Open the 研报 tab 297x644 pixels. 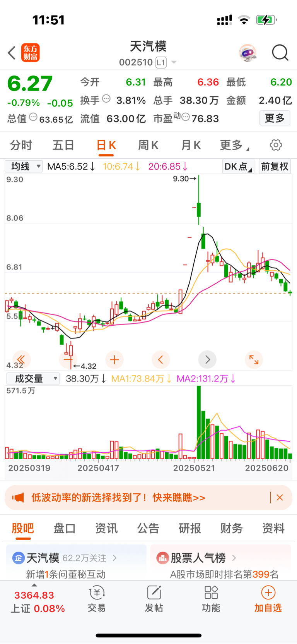(x=190, y=528)
